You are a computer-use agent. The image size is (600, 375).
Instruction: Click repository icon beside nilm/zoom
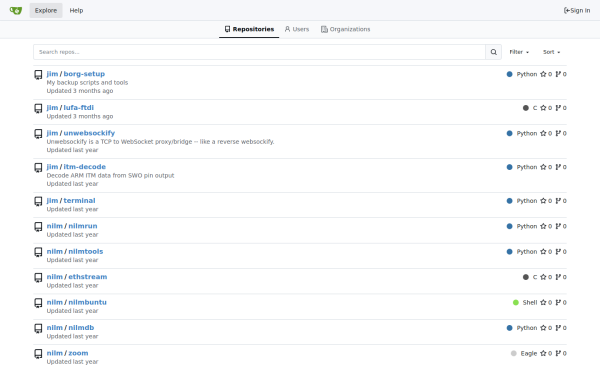coord(38,354)
